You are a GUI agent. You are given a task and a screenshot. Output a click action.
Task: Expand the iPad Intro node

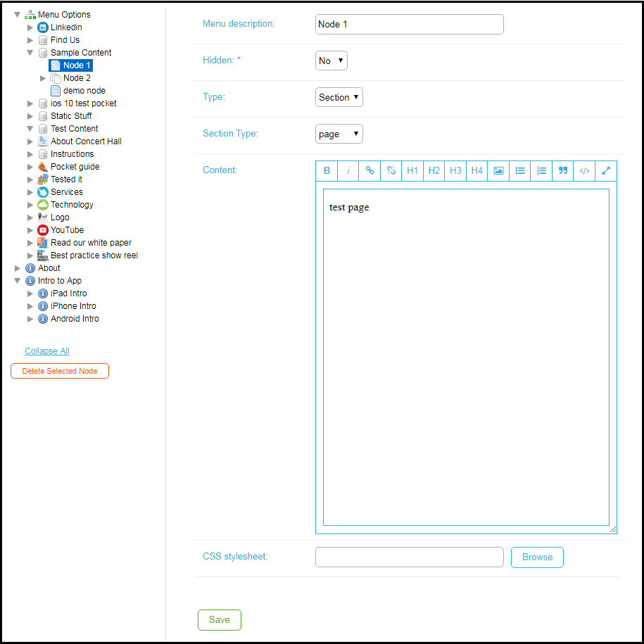30,293
